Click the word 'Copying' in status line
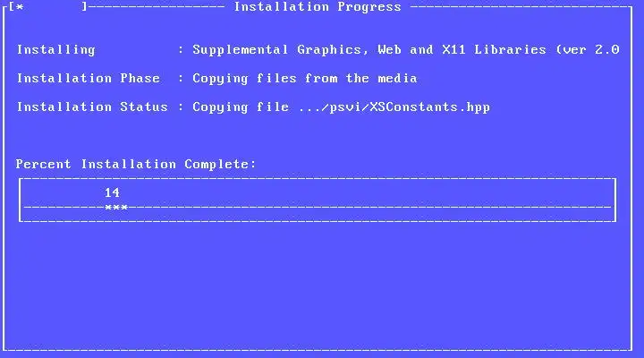Viewport: 644px width, 358px height. (x=221, y=107)
